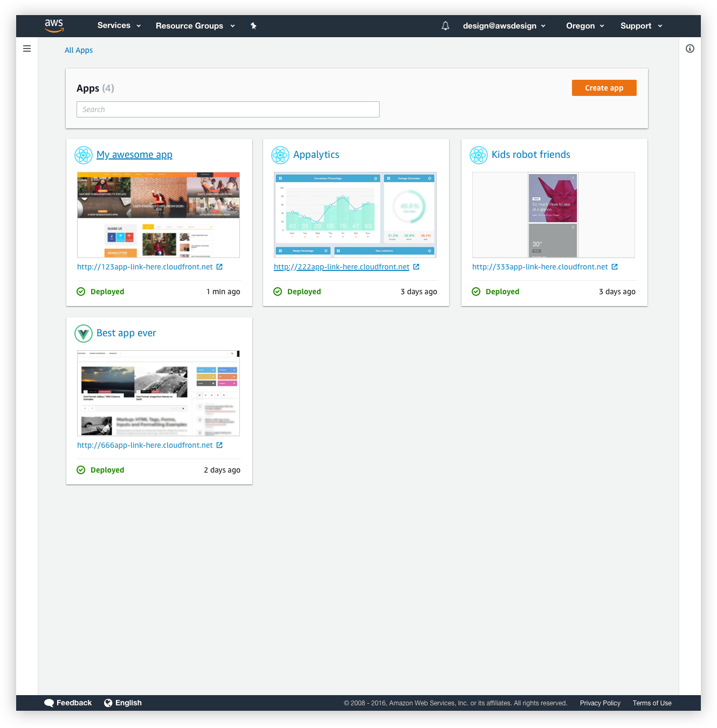Click the Create app button

[604, 88]
